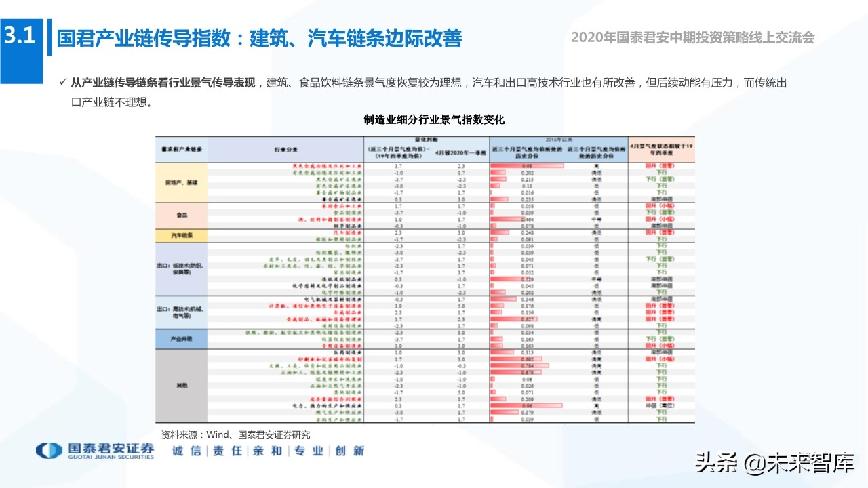Click the 0.209 percentile value

pyautogui.click(x=528, y=399)
